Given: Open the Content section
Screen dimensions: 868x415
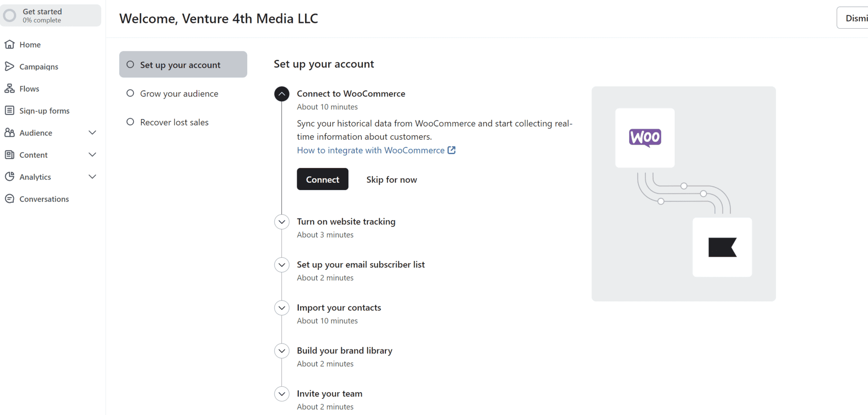Looking at the screenshot, I should tap(33, 155).
